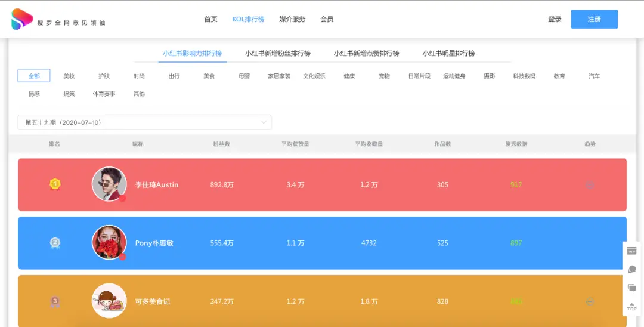Click trend icon in 可多美食记 row

(x=590, y=301)
